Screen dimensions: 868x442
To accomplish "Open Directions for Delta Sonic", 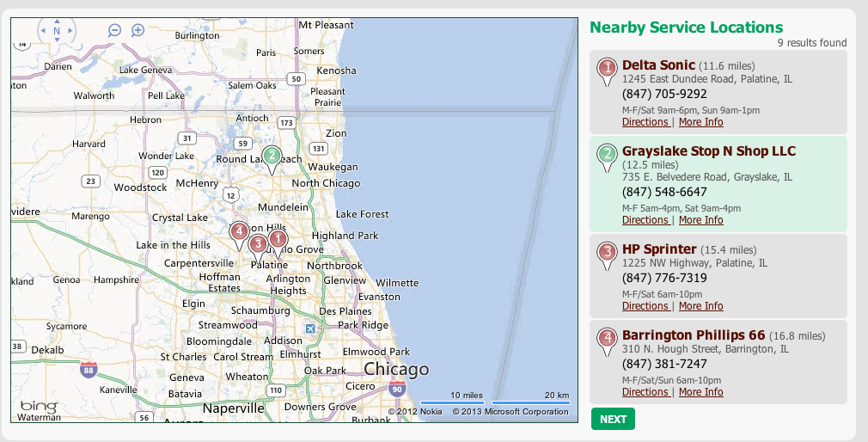I will [645, 122].
